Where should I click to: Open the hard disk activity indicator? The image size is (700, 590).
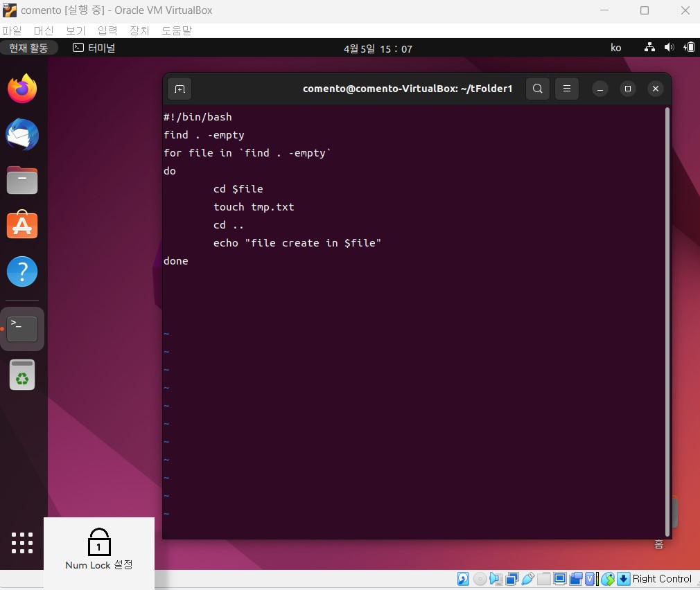click(x=463, y=579)
